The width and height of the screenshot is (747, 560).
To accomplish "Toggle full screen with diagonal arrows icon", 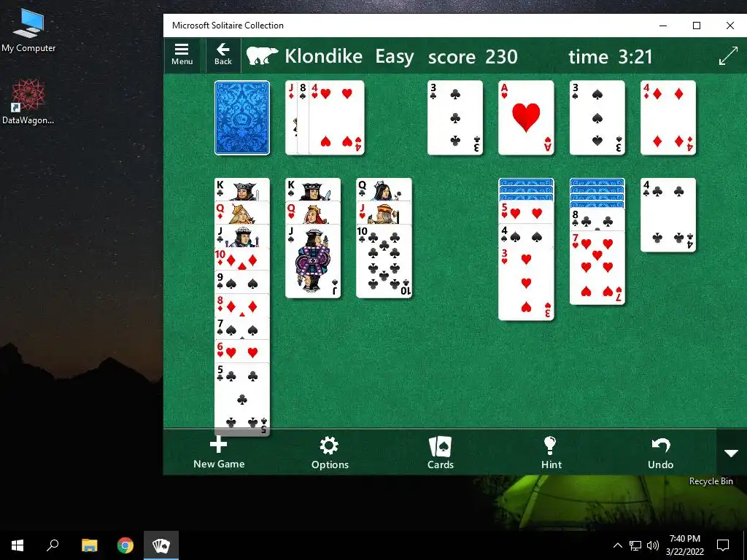I will pos(728,56).
